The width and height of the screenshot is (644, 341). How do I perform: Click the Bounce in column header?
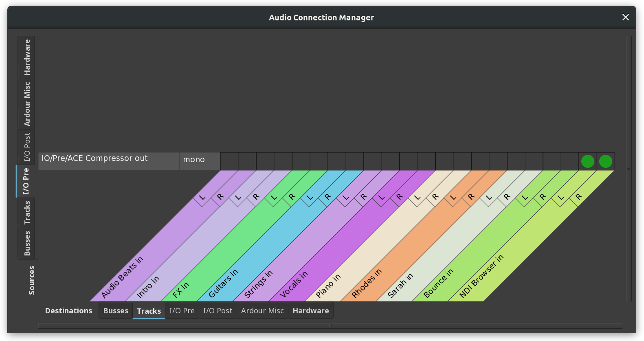(x=438, y=284)
